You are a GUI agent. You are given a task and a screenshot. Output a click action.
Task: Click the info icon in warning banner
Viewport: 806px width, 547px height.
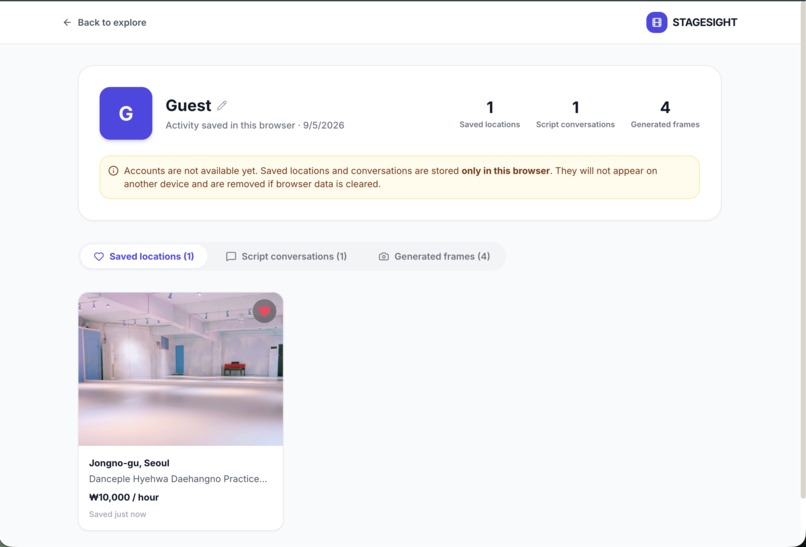point(113,171)
